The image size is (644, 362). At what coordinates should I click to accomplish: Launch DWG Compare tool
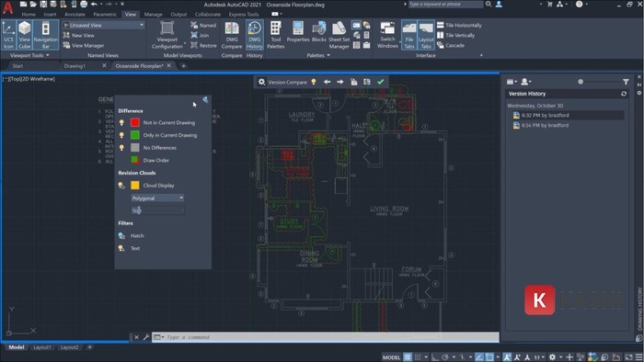(x=232, y=35)
